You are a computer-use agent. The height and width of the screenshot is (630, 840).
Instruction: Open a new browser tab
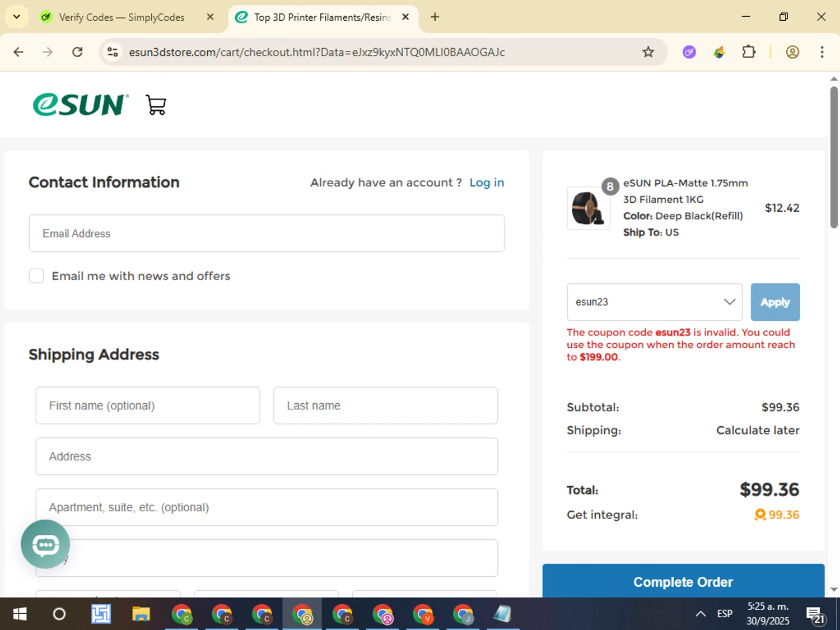tap(435, 17)
